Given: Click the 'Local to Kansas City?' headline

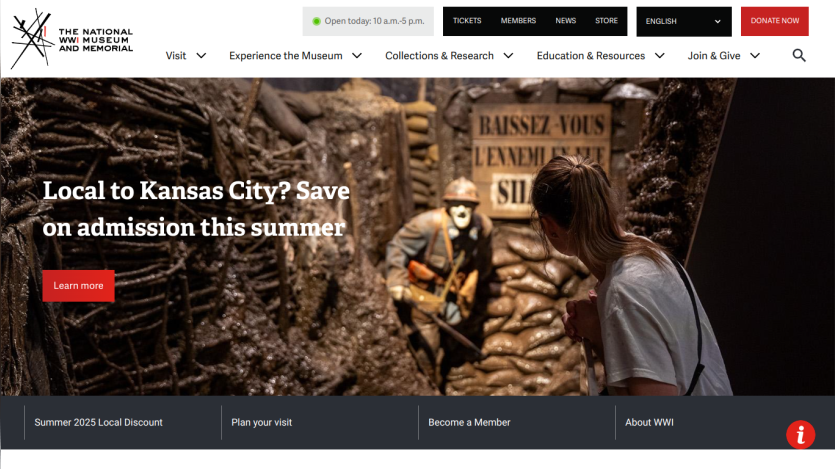Looking at the screenshot, I should 196,209.
